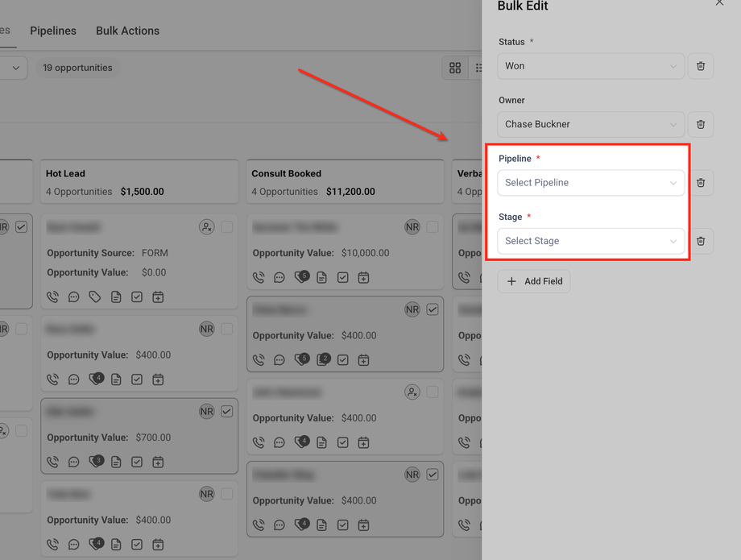Remove the Stage field using trash icon

(x=701, y=241)
